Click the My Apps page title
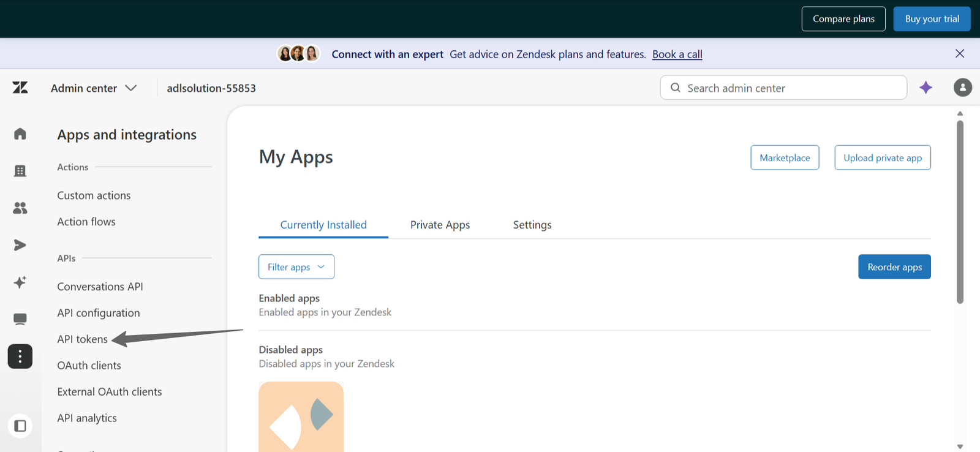980x452 pixels. tap(296, 157)
